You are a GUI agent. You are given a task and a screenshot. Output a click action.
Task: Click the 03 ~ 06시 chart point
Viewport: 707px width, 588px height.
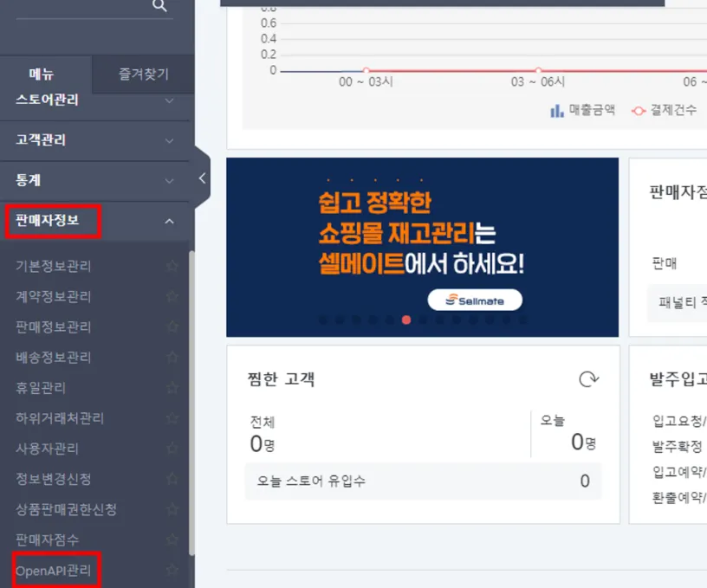coord(538,70)
